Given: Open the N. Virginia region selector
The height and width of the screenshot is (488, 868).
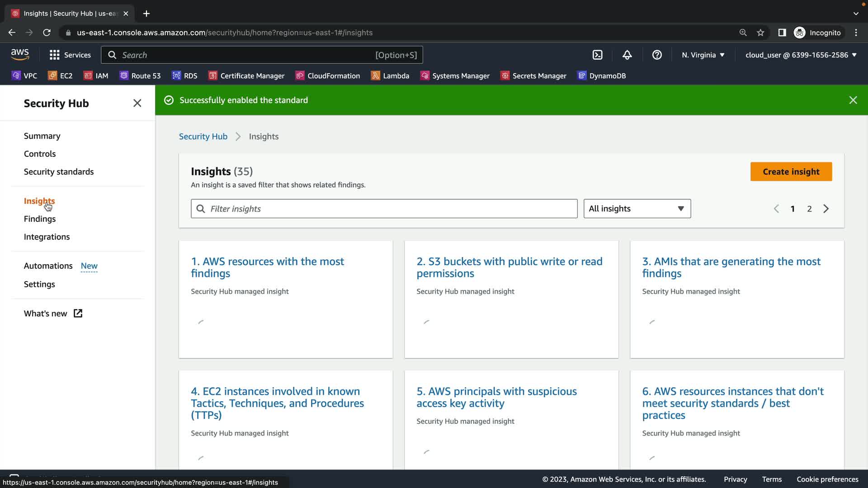Looking at the screenshot, I should (x=703, y=55).
